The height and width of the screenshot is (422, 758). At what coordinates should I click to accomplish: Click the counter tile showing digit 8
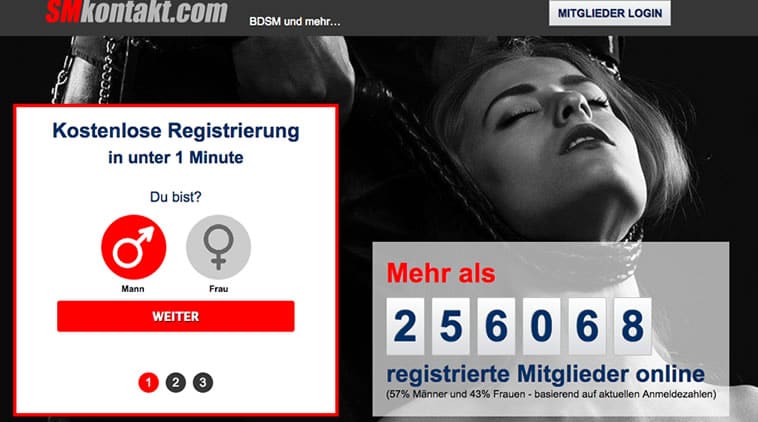tap(633, 326)
